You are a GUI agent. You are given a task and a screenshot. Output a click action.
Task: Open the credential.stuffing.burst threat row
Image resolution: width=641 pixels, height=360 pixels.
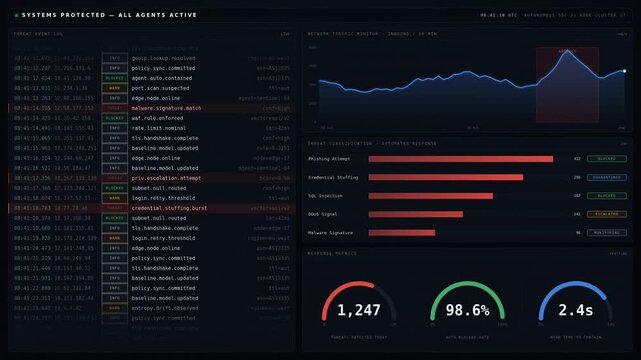click(151, 208)
